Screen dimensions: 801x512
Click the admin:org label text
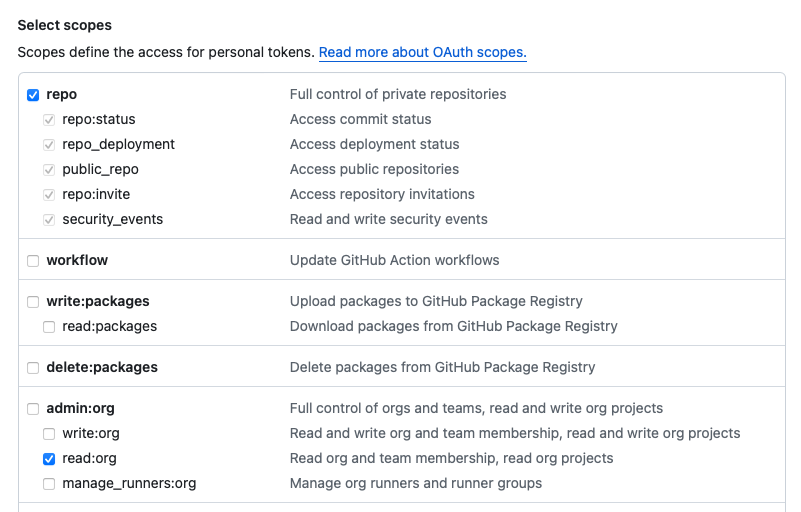[81, 408]
